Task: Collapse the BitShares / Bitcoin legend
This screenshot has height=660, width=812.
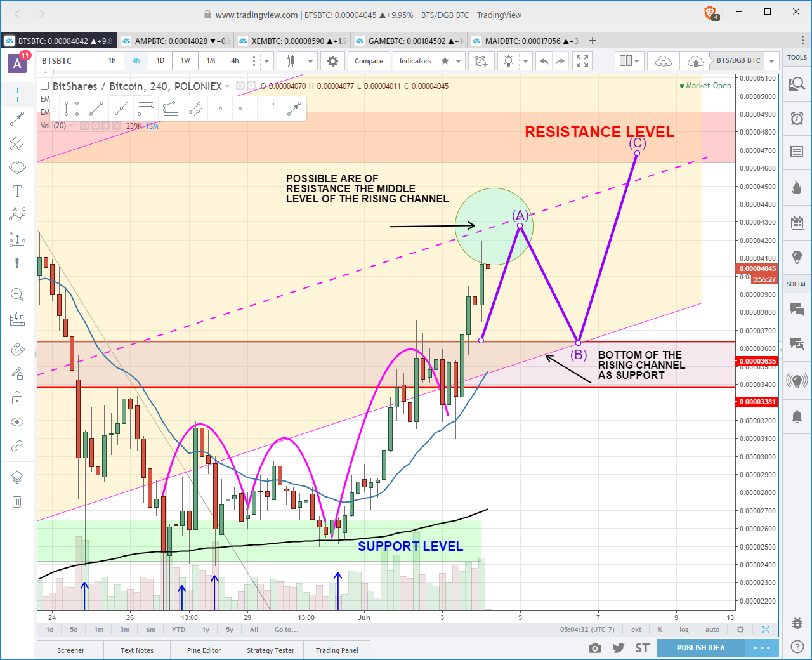Action: click(x=44, y=86)
